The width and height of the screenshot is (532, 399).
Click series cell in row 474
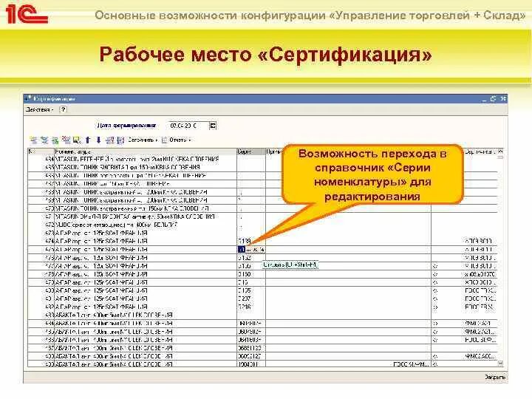(x=251, y=241)
